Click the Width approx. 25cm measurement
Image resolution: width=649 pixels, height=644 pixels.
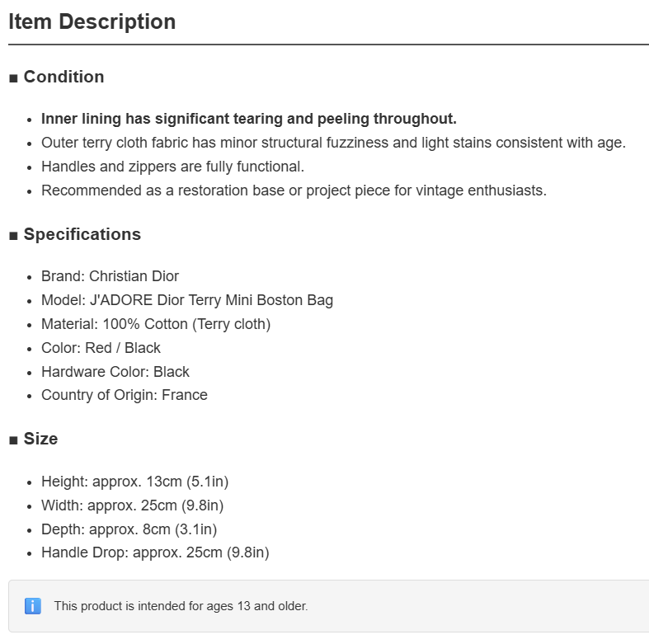133,505
